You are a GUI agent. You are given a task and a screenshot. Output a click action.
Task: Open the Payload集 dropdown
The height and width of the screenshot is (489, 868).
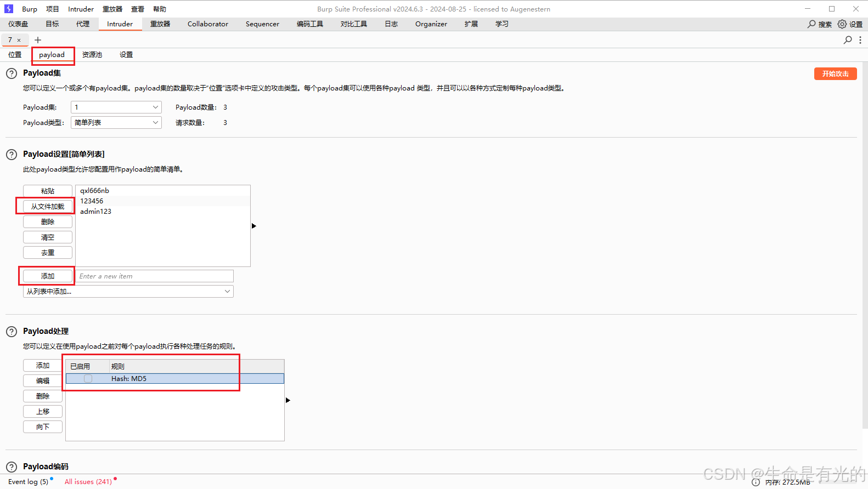pos(116,107)
